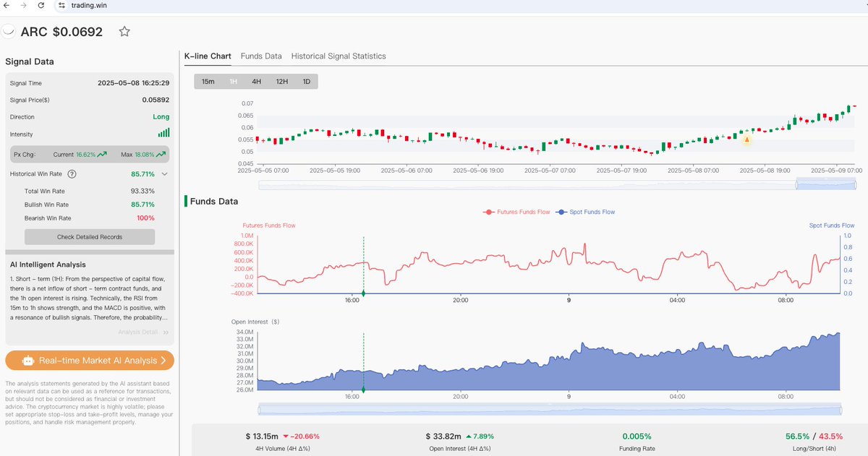The height and width of the screenshot is (456, 868).
Task: Select the 12H timeframe
Action: [281, 82]
